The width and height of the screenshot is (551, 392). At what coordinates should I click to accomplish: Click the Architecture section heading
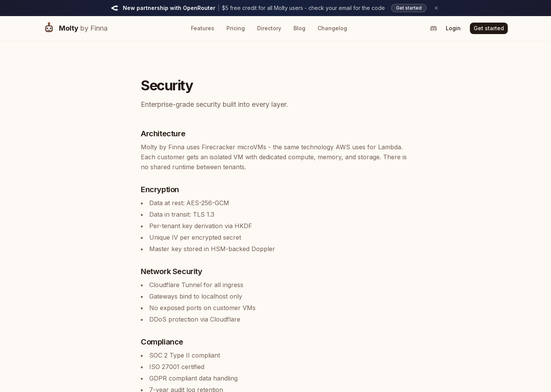(163, 134)
